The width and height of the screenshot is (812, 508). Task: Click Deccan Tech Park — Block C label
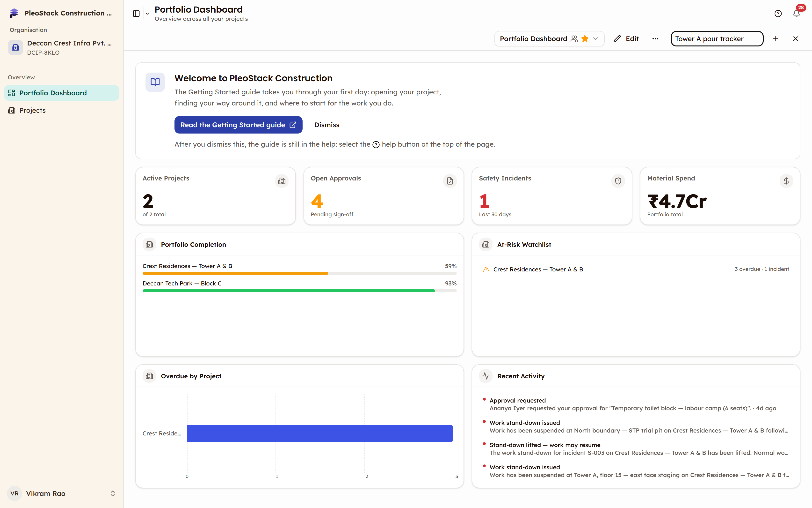click(x=182, y=283)
